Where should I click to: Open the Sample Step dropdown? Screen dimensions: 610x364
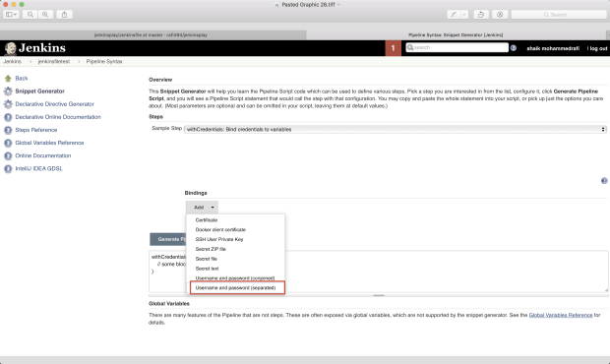tap(396, 129)
